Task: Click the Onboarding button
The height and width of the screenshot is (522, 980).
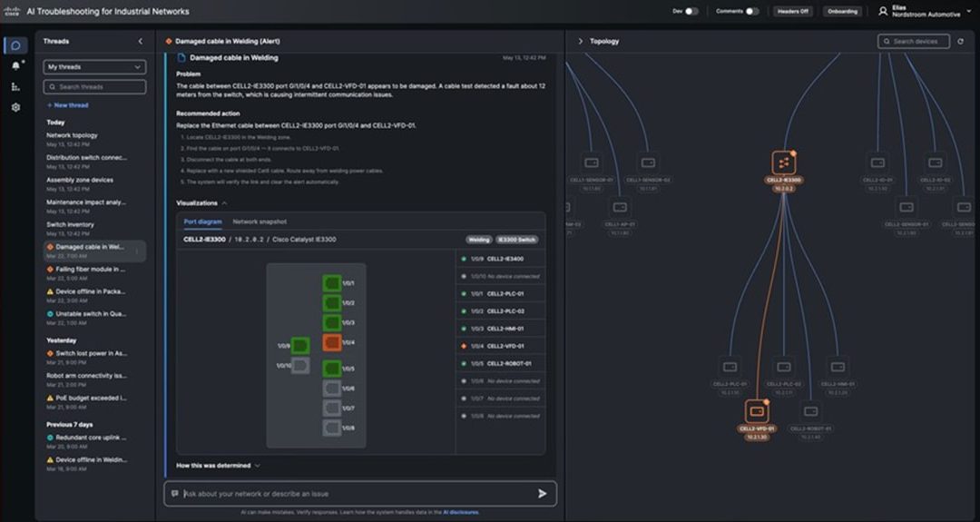Action: click(842, 11)
